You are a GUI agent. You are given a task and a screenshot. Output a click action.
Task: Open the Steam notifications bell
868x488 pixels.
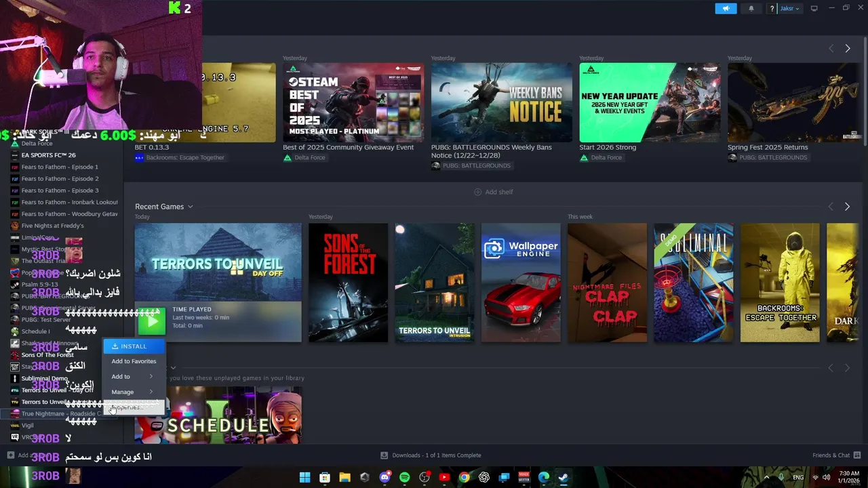coord(751,9)
